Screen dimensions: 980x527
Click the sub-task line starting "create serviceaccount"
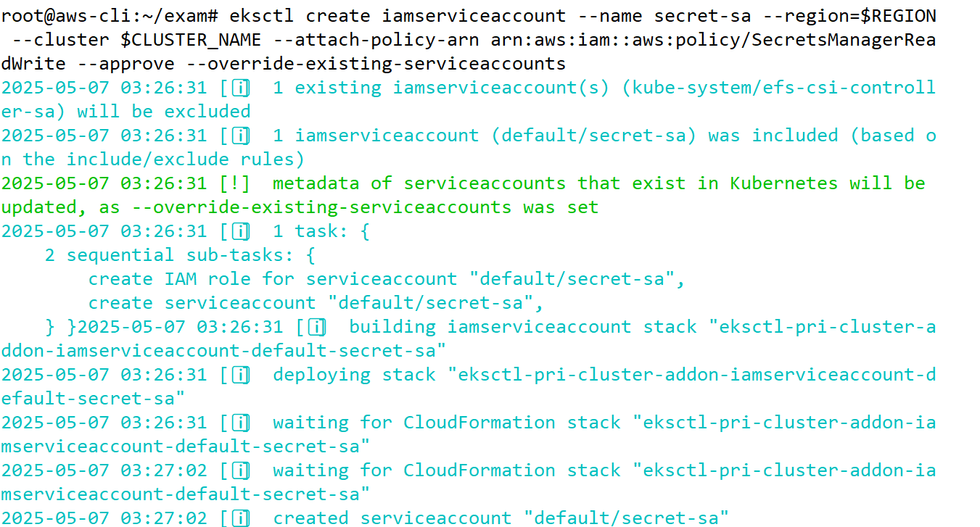(316, 303)
